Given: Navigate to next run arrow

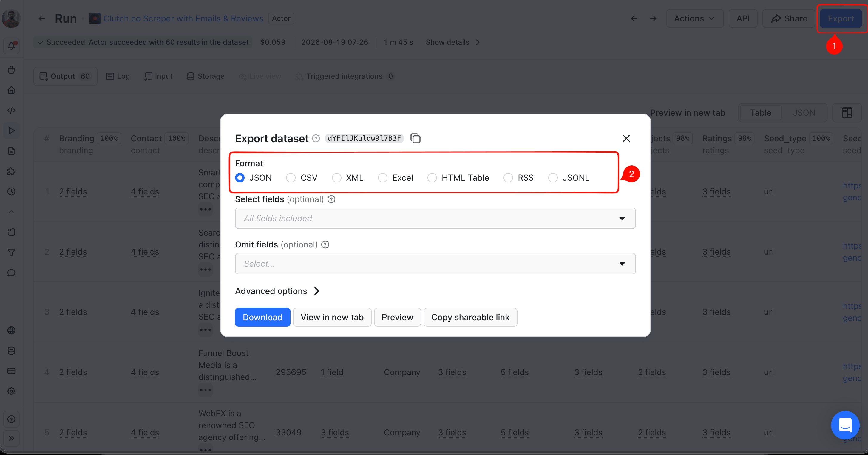Looking at the screenshot, I should coord(653,18).
